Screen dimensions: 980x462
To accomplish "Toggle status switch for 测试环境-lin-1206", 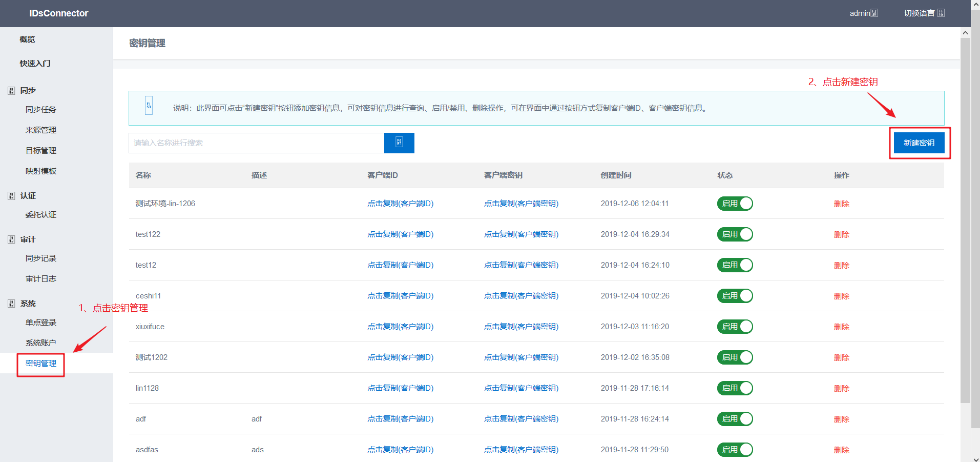I will 735,204.
